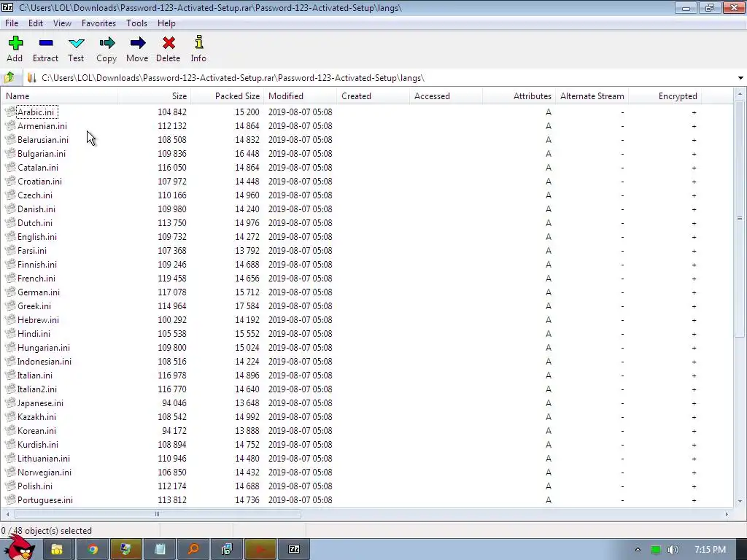This screenshot has height=560, width=747.
Task: Click the Accessed column header
Action: [x=446, y=96]
